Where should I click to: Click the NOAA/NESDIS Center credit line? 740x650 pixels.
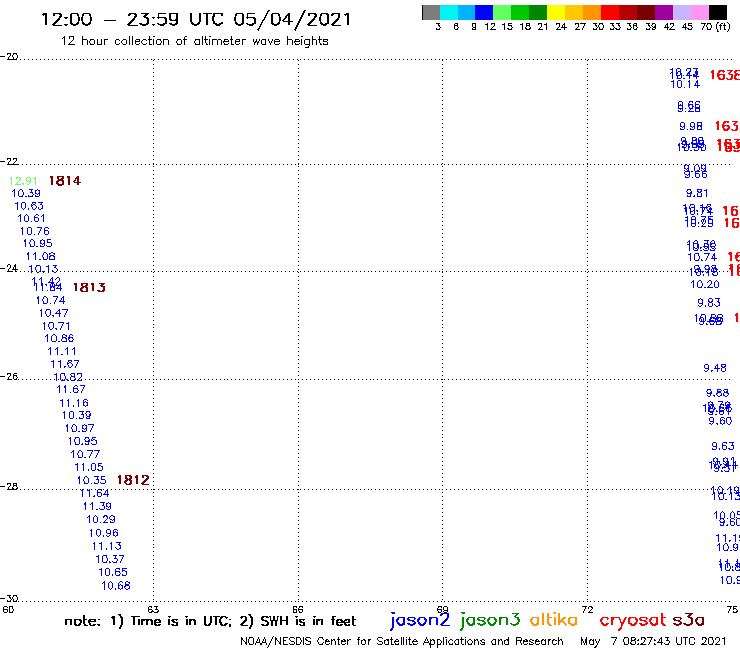[x=402, y=641]
